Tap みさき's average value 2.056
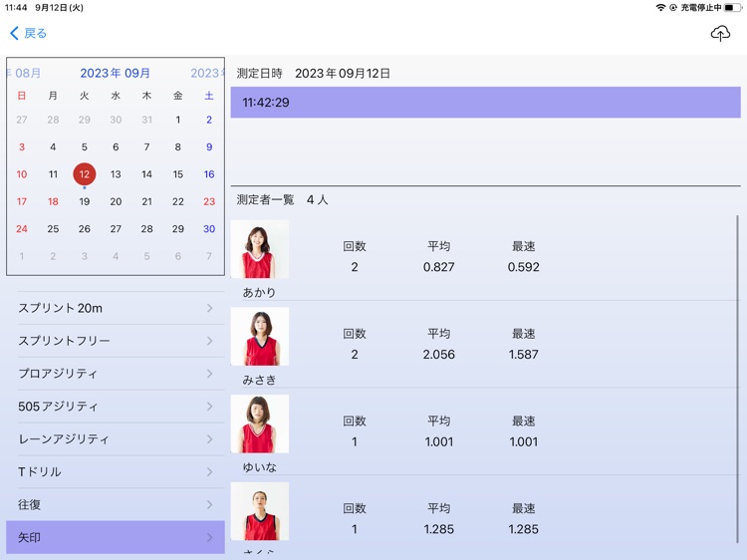Image resolution: width=747 pixels, height=560 pixels. pyautogui.click(x=439, y=355)
